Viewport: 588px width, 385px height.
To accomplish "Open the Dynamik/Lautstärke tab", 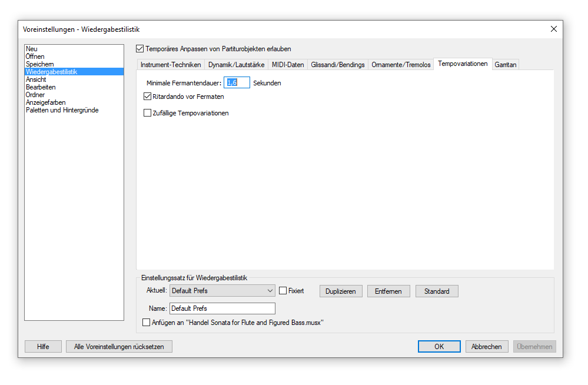I will coord(236,65).
